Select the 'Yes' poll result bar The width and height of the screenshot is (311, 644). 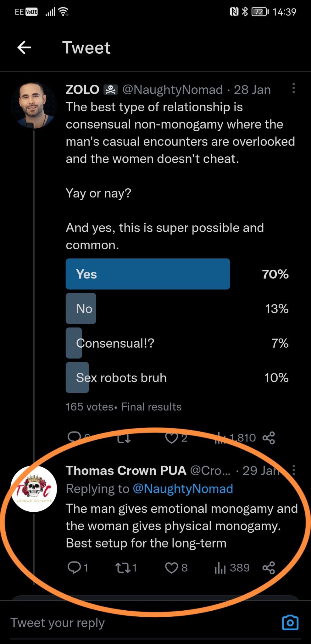pos(148,274)
